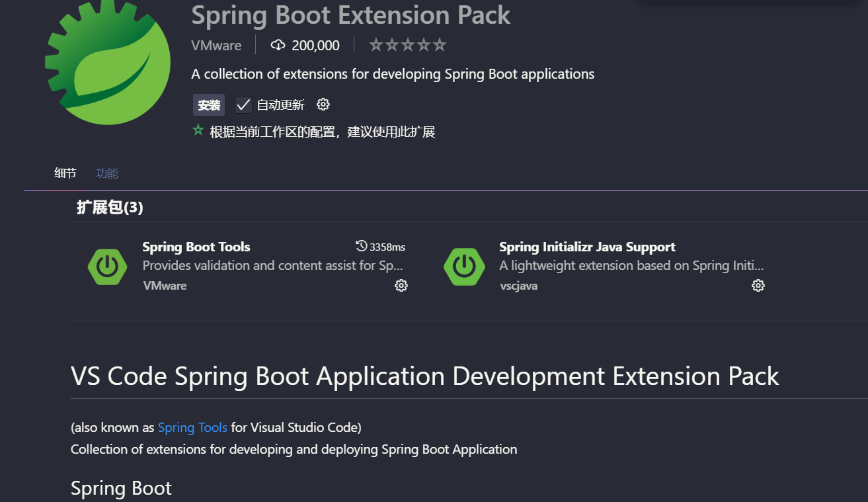Image resolution: width=868 pixels, height=502 pixels.
Task: Click the green recommended star icon
Action: click(x=198, y=130)
